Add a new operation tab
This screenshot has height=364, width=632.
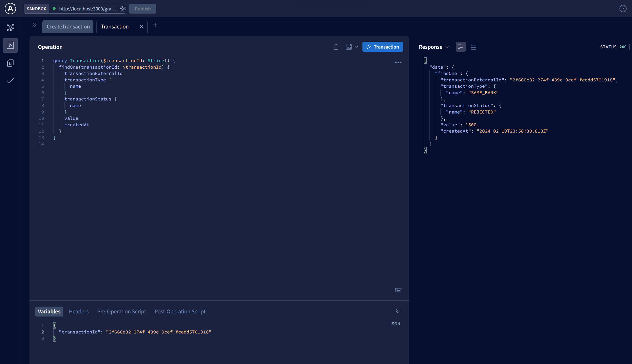155,25
